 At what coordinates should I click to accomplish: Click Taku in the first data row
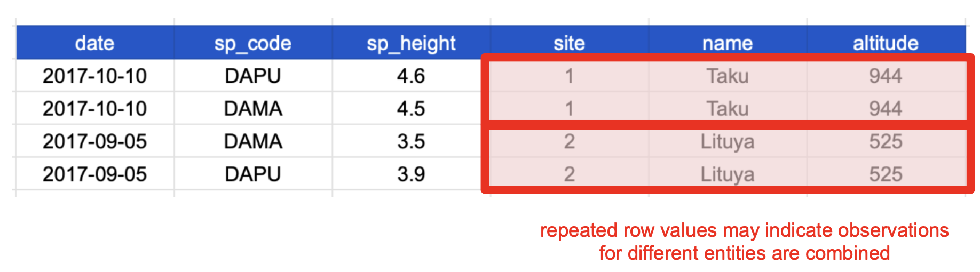click(727, 76)
